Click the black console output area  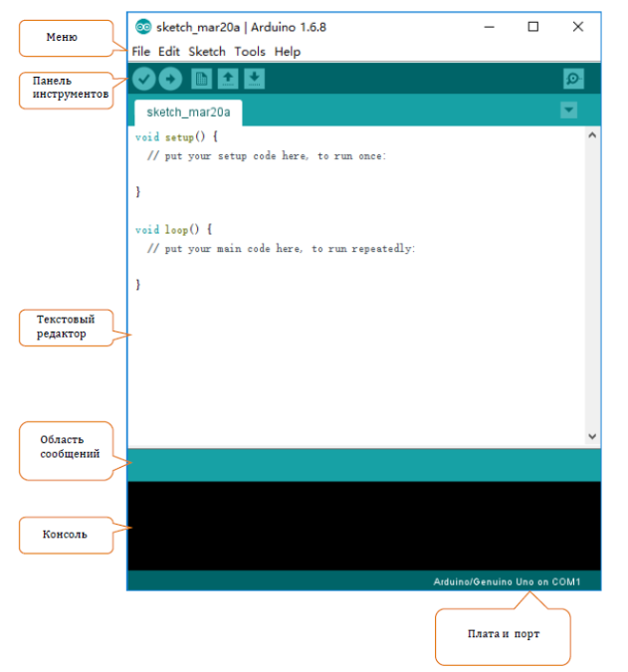364,526
